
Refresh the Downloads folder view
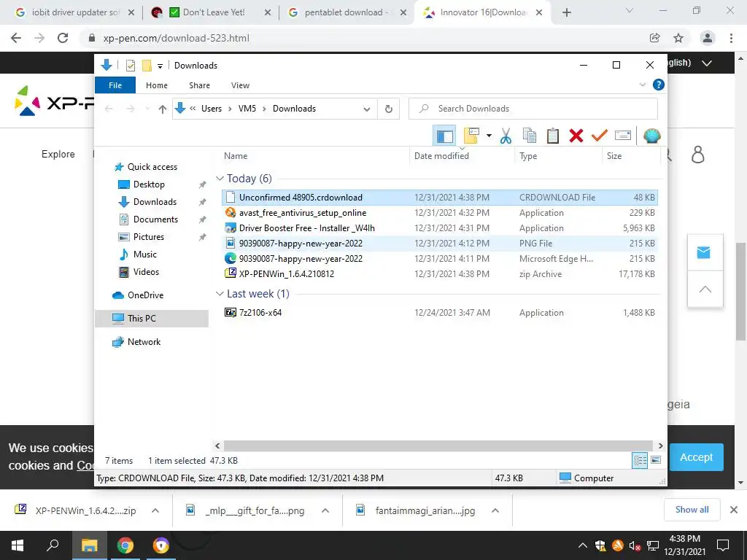pos(389,109)
